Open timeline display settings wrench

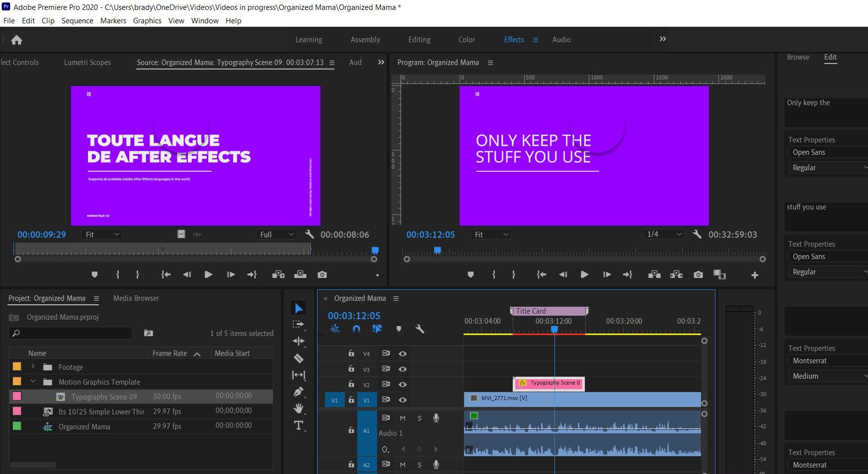point(420,329)
